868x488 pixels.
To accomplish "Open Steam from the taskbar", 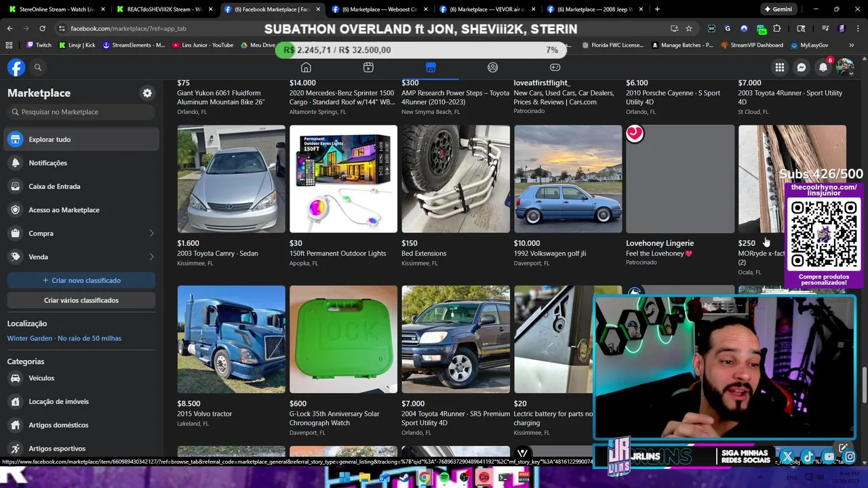I will pyautogui.click(x=405, y=478).
